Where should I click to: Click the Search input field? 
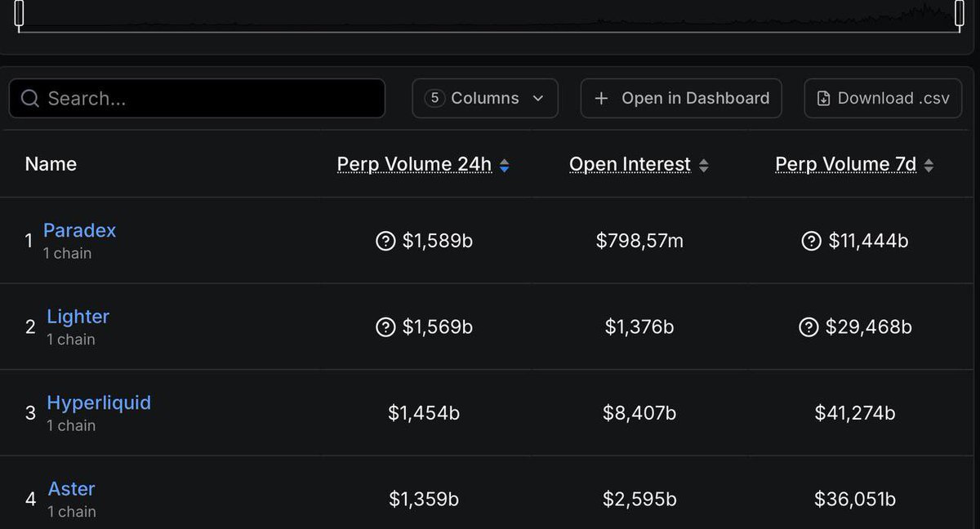(x=197, y=98)
